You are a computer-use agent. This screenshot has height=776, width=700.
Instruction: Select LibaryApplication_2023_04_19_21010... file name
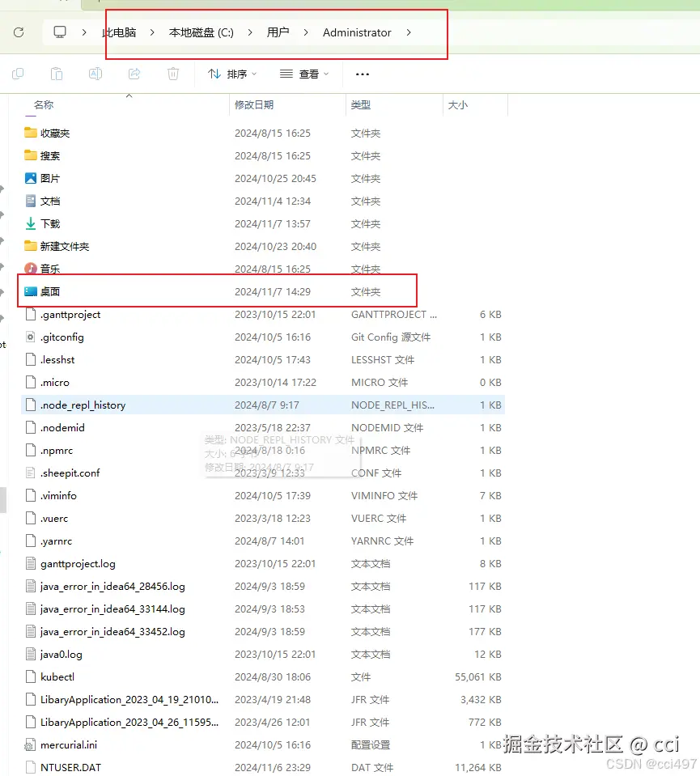tap(129, 700)
